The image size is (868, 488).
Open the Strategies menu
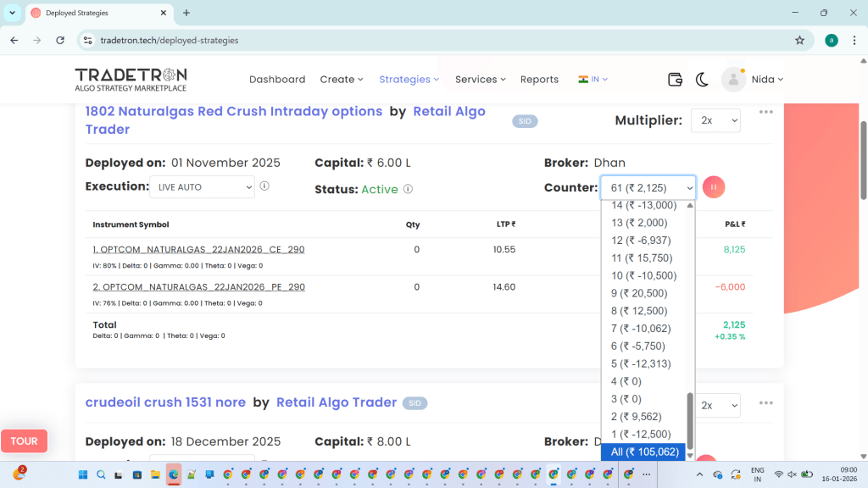(x=409, y=80)
